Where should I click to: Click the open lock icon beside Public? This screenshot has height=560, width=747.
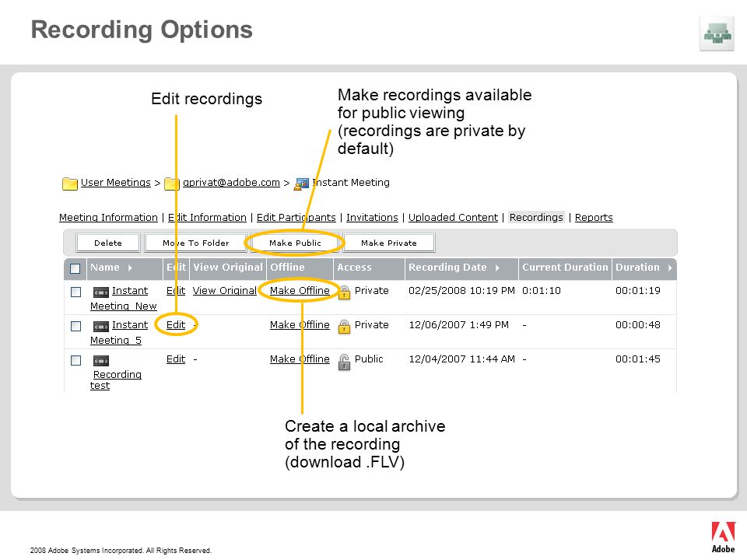[344, 362]
